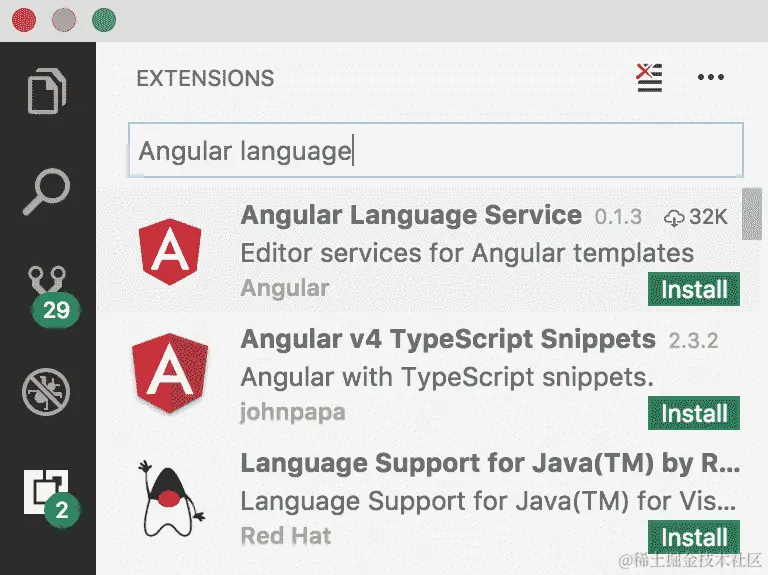Select Language Support for Java(TM) title
This screenshot has width=768, height=575.
click(x=490, y=463)
